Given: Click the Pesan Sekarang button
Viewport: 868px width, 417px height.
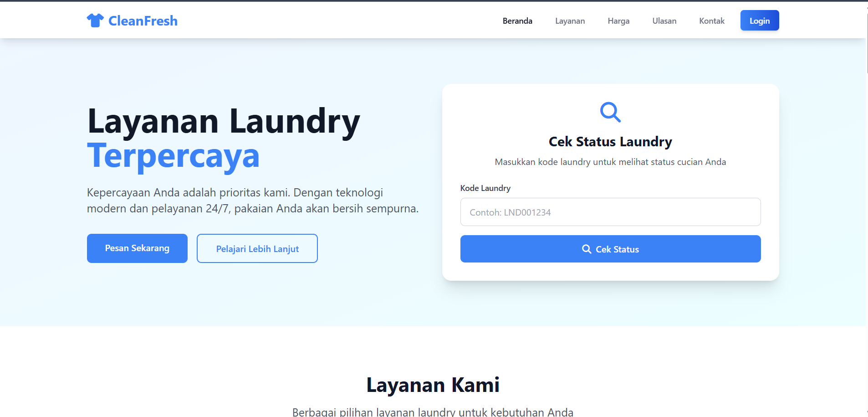Looking at the screenshot, I should 137,248.
